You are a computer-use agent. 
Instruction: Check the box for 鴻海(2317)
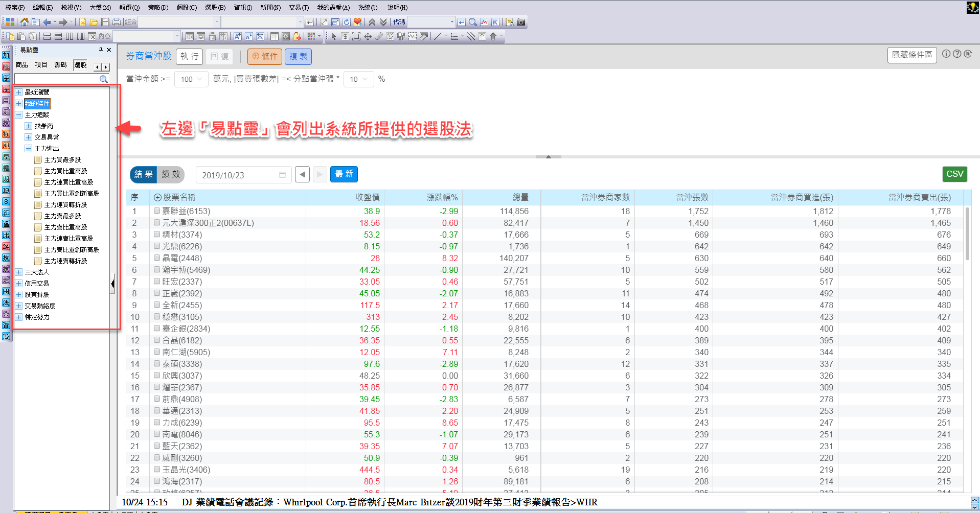click(x=157, y=481)
